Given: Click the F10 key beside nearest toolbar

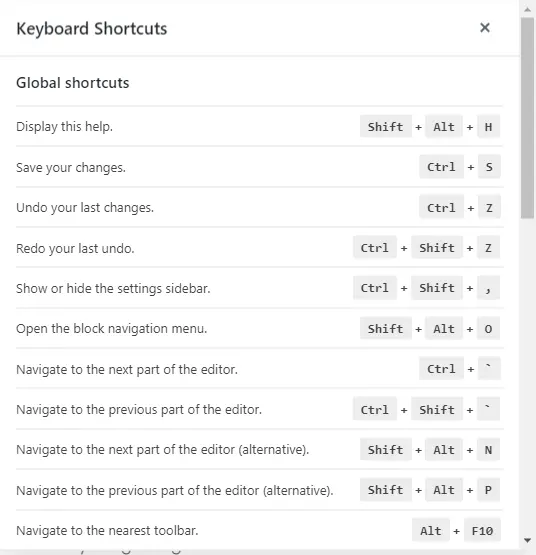Looking at the screenshot, I should click(482, 531).
